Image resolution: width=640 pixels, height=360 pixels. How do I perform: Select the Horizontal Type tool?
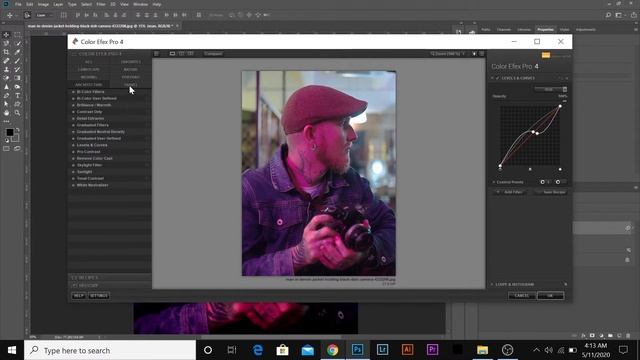pyautogui.click(x=17, y=96)
